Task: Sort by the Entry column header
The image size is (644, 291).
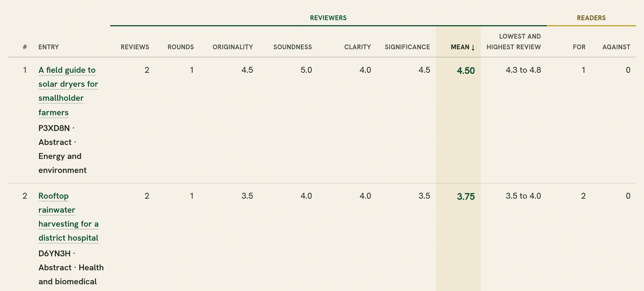Action: click(x=49, y=47)
